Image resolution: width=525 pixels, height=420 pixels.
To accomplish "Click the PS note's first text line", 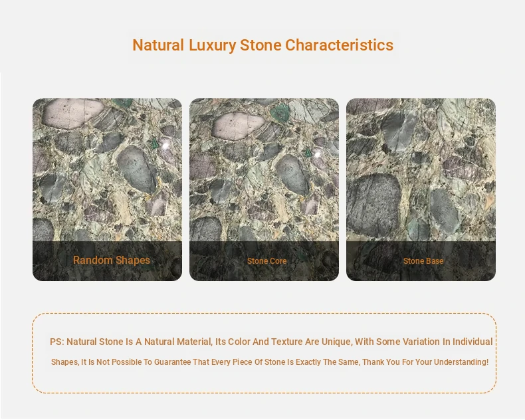I will (271, 342).
